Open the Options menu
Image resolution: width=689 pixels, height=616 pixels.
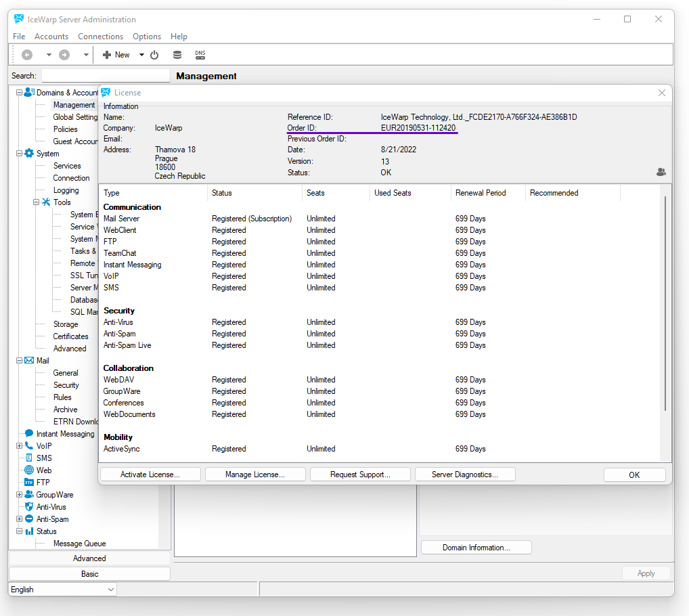pos(147,37)
